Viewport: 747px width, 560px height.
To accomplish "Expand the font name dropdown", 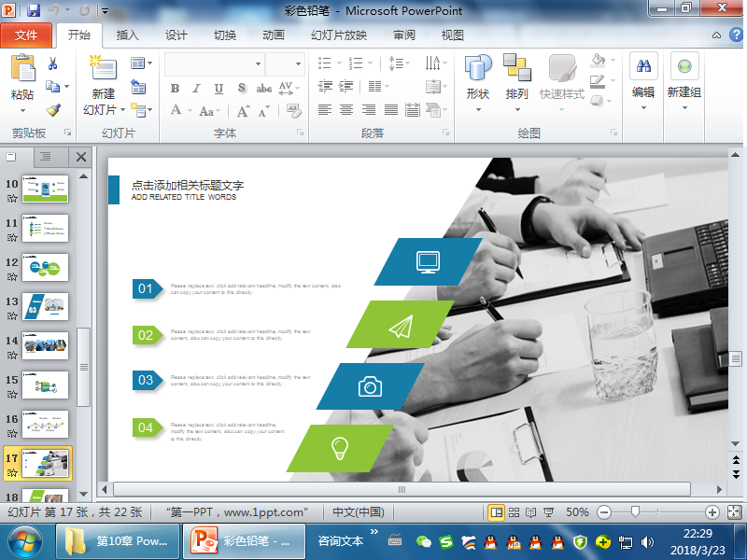I will point(259,64).
